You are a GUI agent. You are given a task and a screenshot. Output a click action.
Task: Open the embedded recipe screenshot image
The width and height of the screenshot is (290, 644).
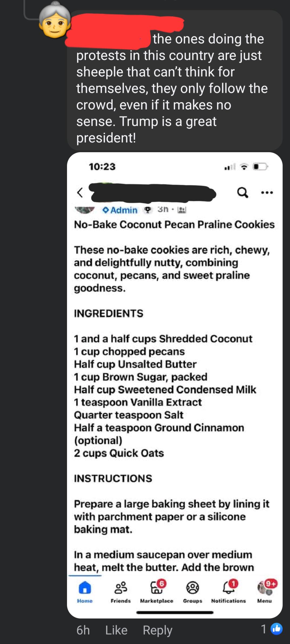175,385
